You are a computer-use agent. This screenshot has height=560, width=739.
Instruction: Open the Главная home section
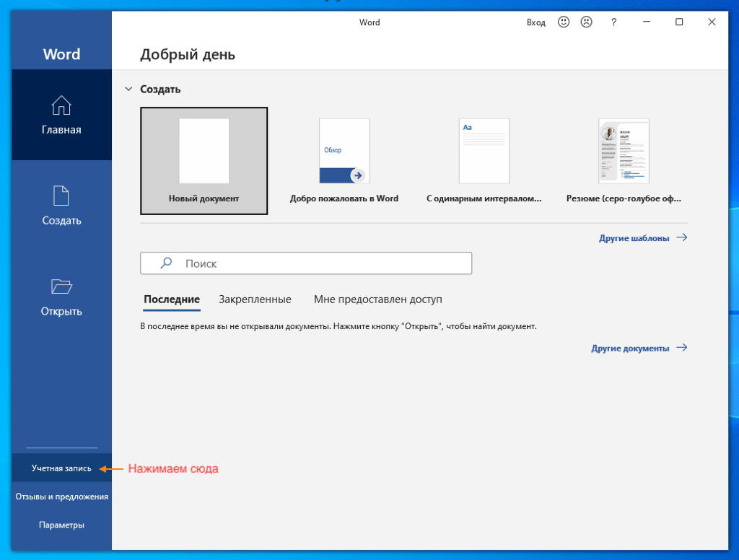tap(61, 115)
